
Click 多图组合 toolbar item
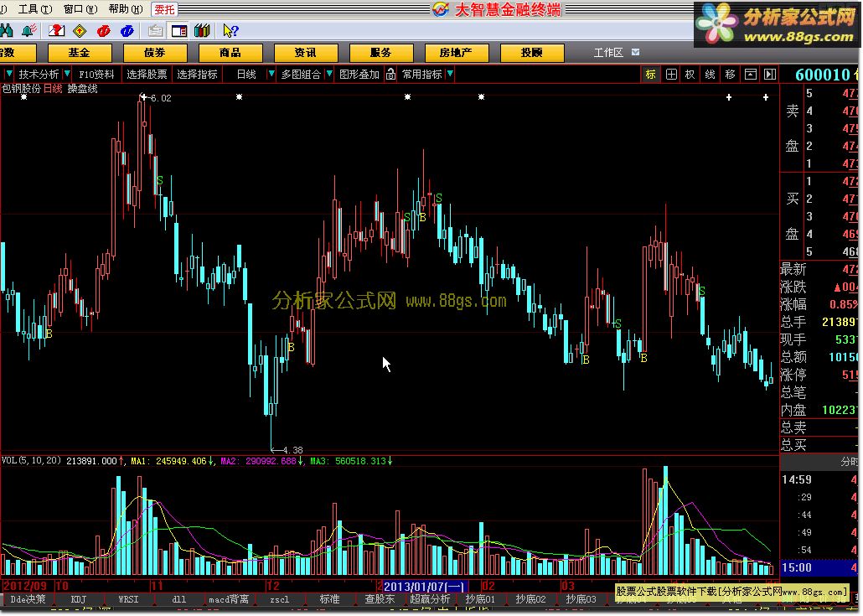click(301, 74)
